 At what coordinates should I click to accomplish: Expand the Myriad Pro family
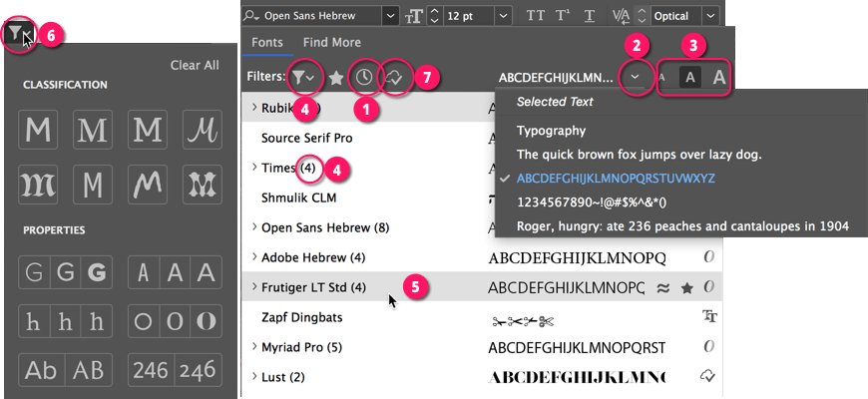(254, 347)
